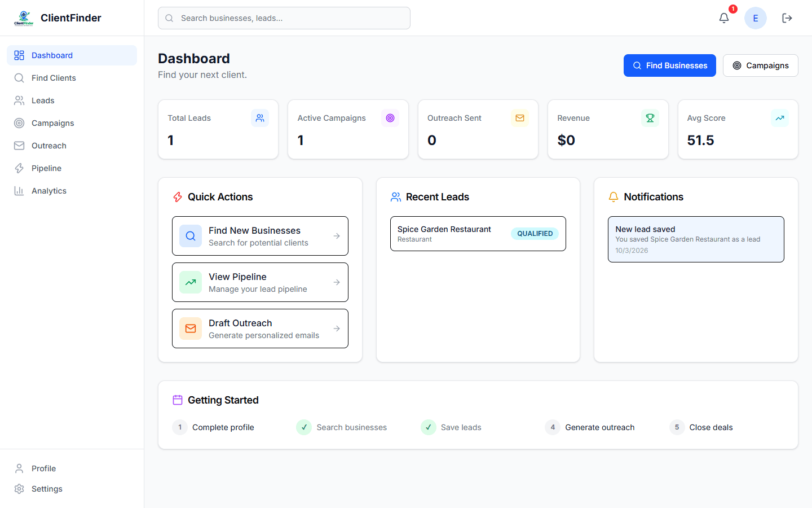Open the Find New Businesses quick action
The image size is (812, 508).
[x=260, y=236]
